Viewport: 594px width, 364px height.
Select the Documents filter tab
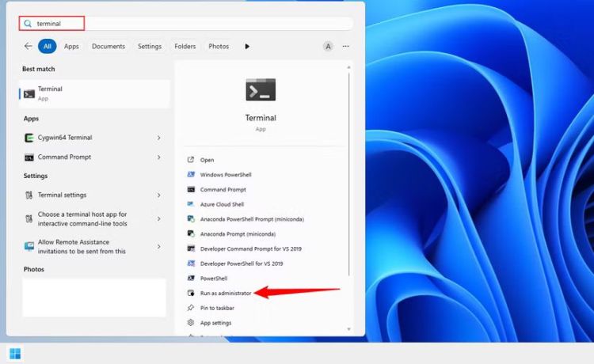(109, 47)
